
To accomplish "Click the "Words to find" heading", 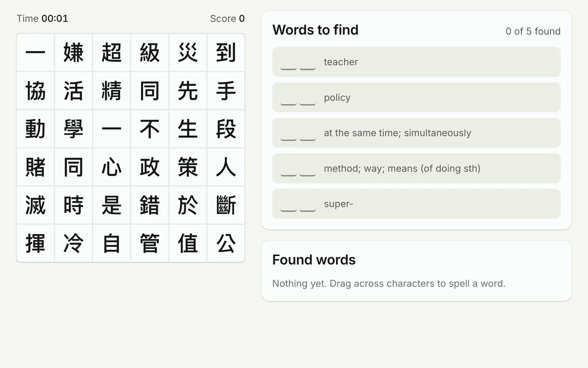I will pos(316,30).
